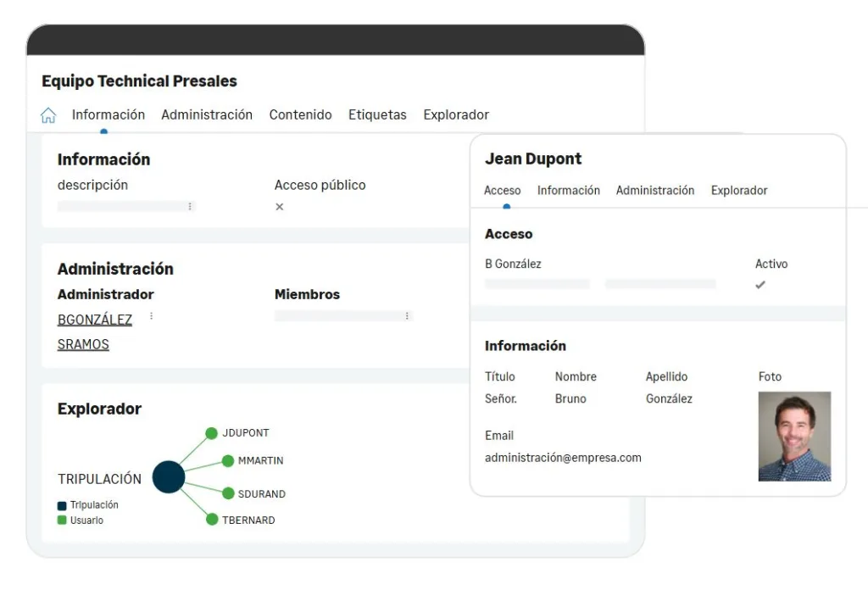Click the administración@empresa.com email

563,458
